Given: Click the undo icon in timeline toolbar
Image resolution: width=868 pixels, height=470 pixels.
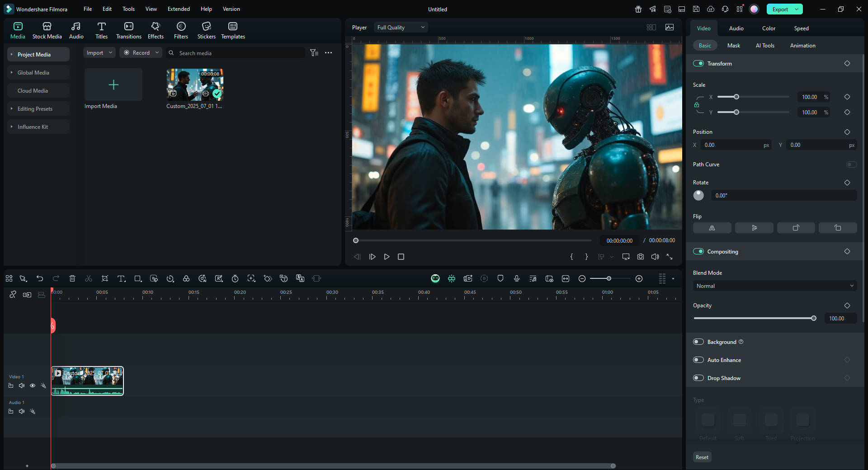Looking at the screenshot, I should pos(40,278).
